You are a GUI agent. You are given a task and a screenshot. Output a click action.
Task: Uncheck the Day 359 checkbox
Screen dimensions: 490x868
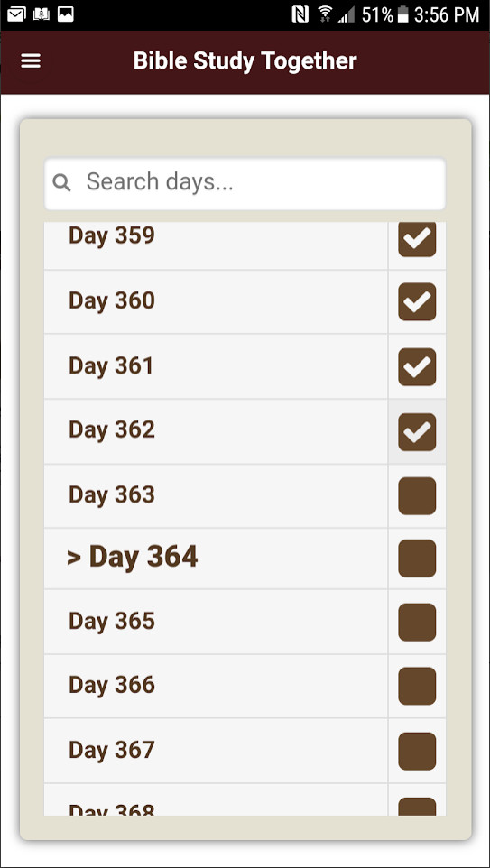click(x=417, y=240)
